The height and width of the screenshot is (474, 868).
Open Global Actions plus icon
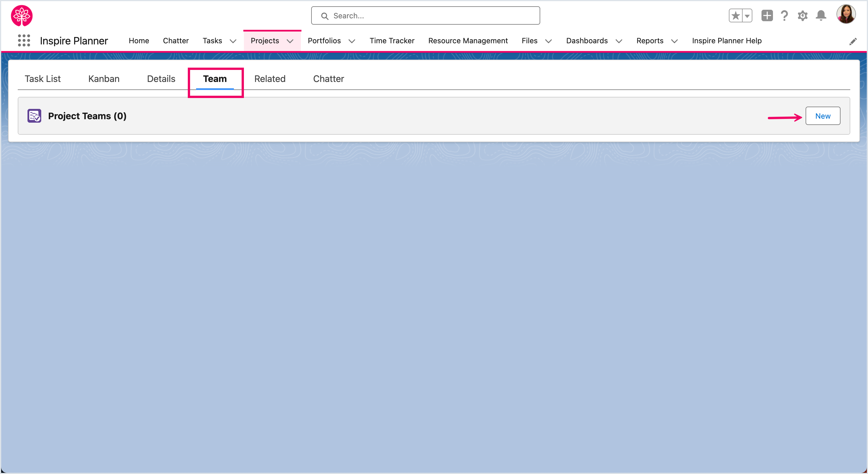[767, 15]
